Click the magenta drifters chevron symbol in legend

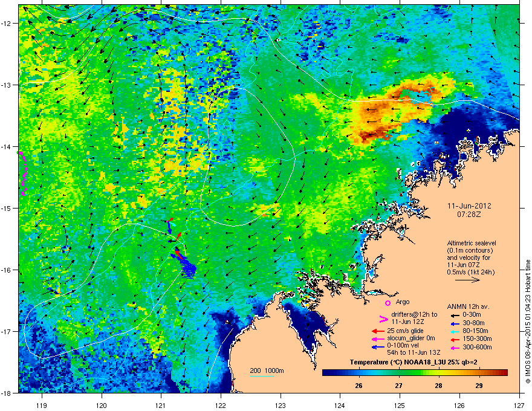click(383, 319)
